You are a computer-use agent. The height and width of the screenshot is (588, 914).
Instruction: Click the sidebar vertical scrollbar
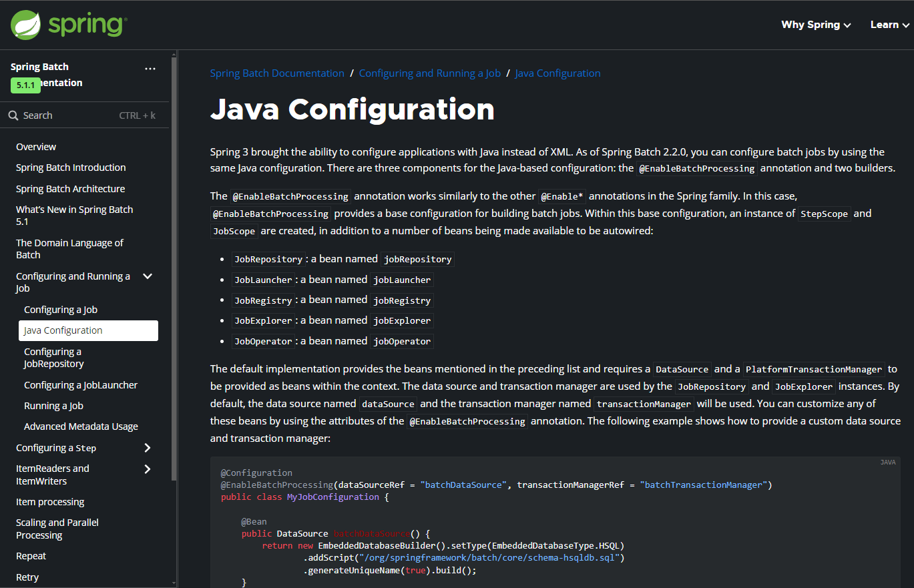pos(174,267)
